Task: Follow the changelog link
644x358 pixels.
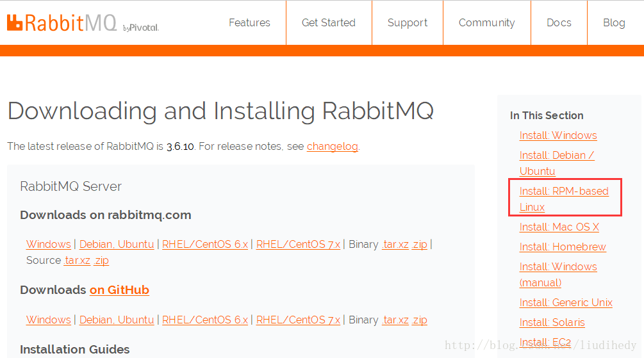Action: (333, 147)
